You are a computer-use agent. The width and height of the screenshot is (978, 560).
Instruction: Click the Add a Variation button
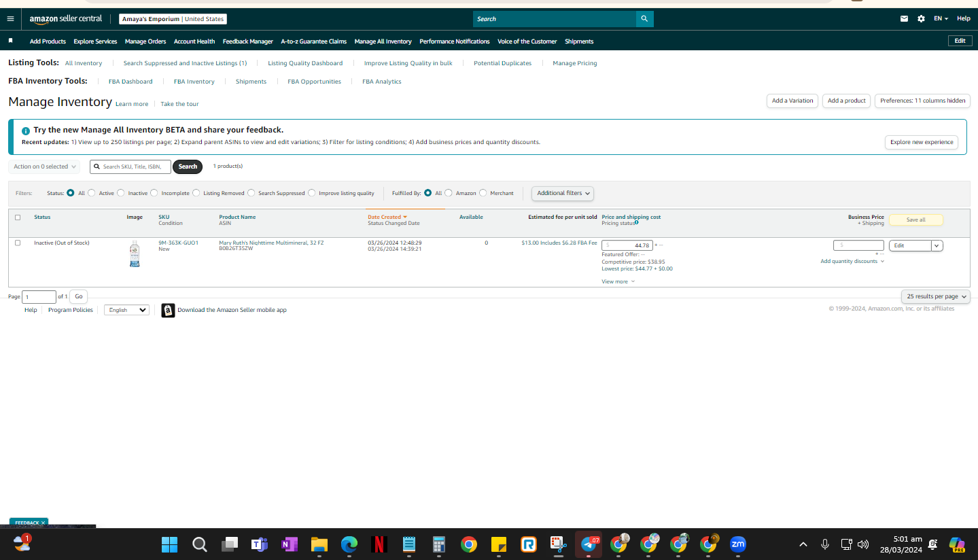coord(792,101)
